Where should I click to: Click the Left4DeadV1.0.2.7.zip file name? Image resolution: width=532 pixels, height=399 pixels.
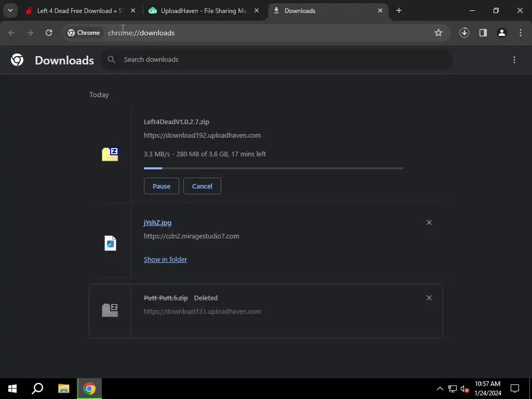pos(177,122)
